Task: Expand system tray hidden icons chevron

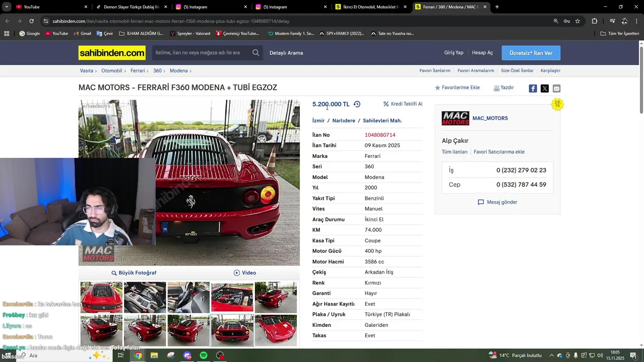Action: tap(551, 355)
